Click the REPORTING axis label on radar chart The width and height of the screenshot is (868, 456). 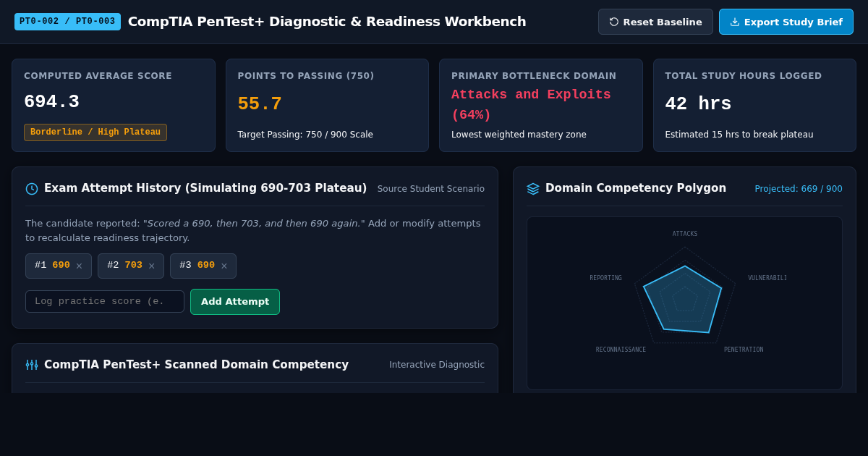tap(605, 278)
